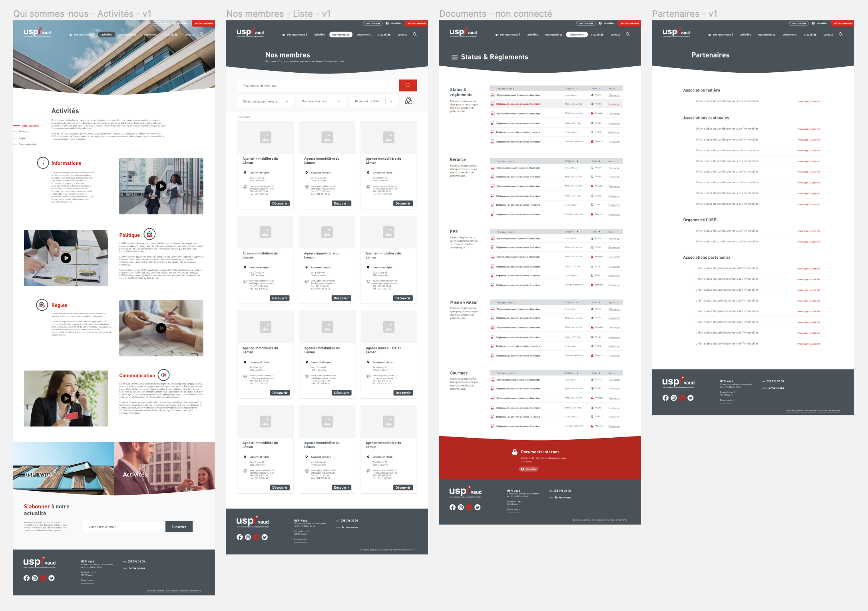Click the Twitter icon in the Partenaires page footer
The width and height of the screenshot is (868, 611).
pyautogui.click(x=691, y=398)
